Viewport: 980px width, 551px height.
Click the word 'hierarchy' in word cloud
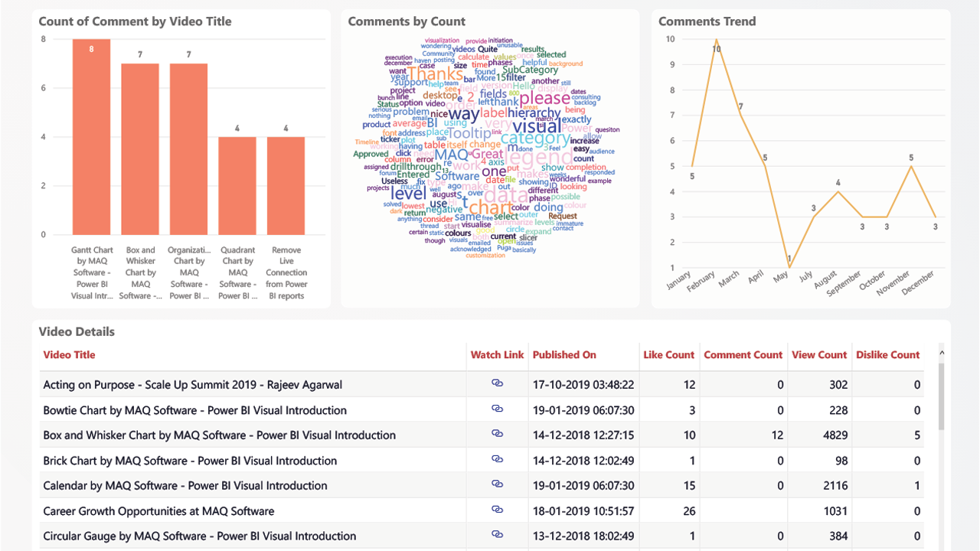[534, 113]
